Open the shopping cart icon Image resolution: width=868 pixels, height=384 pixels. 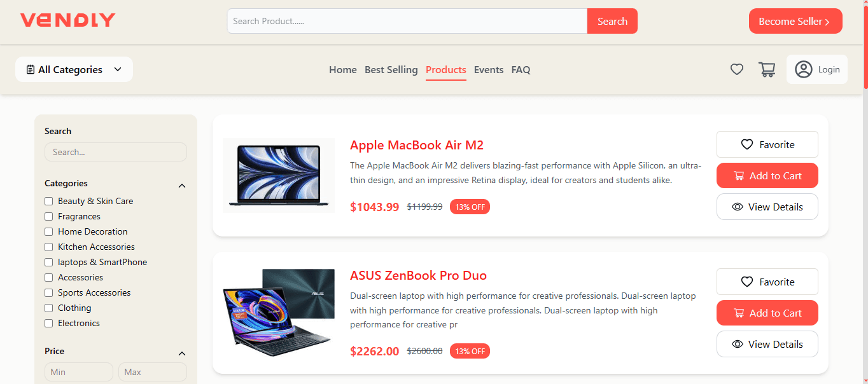pos(767,69)
